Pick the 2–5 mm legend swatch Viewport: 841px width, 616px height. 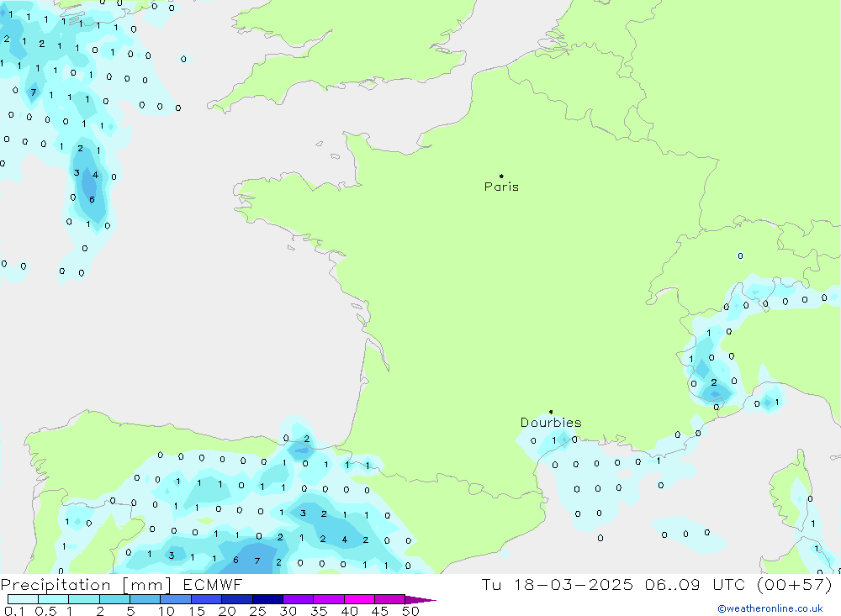pyautogui.click(x=114, y=599)
